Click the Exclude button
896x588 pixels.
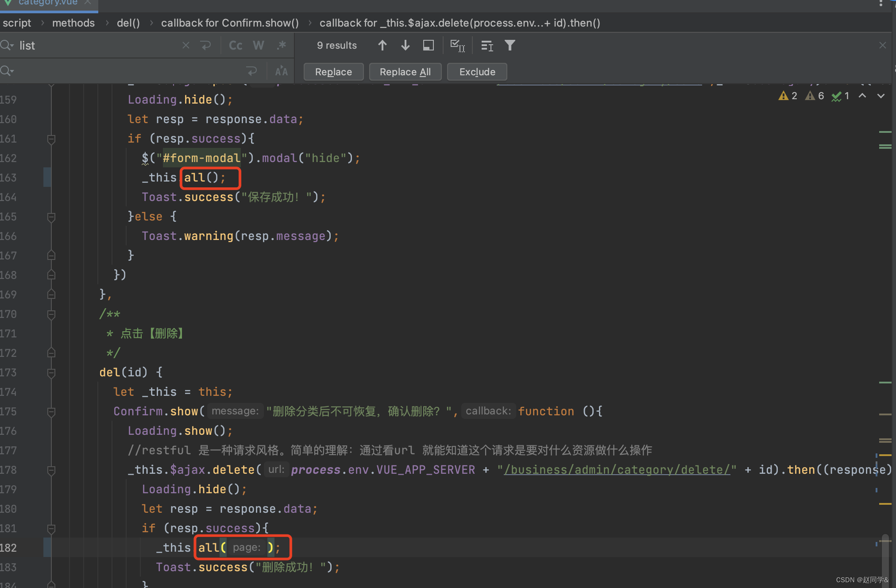[477, 72]
